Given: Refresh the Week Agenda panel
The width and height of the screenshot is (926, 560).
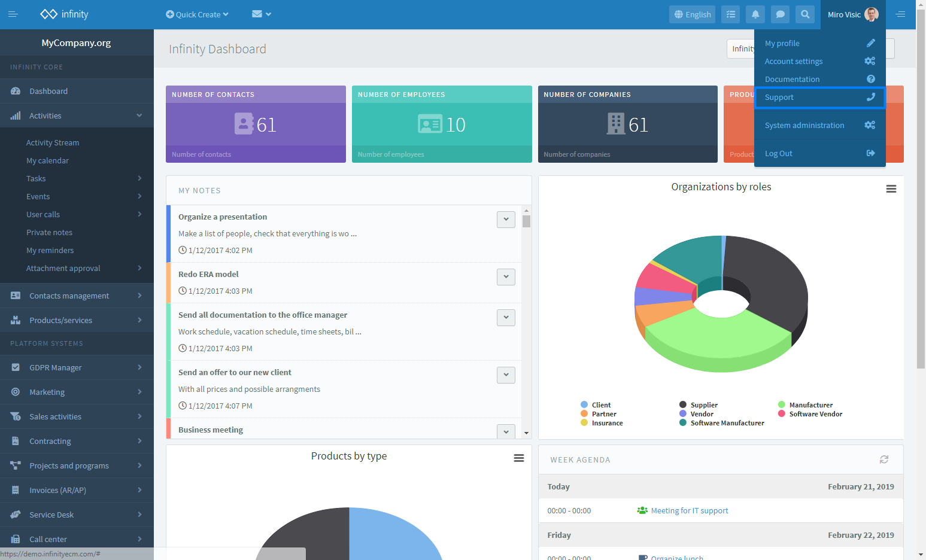Looking at the screenshot, I should coord(884,459).
